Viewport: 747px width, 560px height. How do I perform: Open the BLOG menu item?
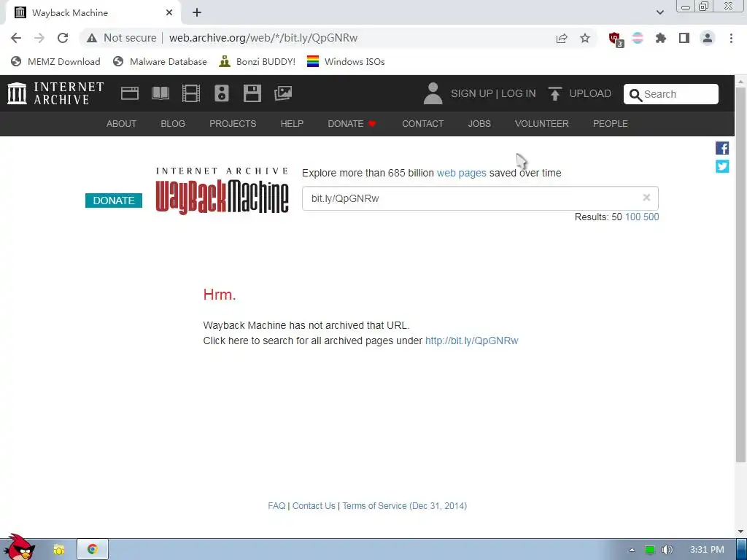pos(173,124)
